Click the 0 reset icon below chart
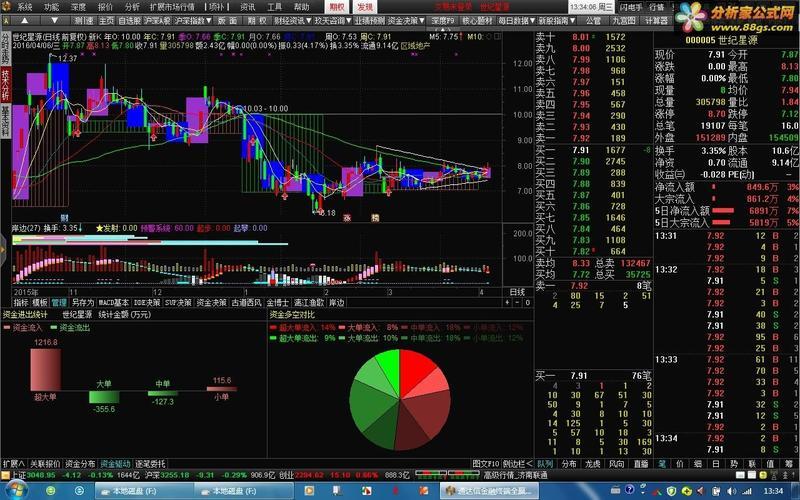 coord(528,303)
